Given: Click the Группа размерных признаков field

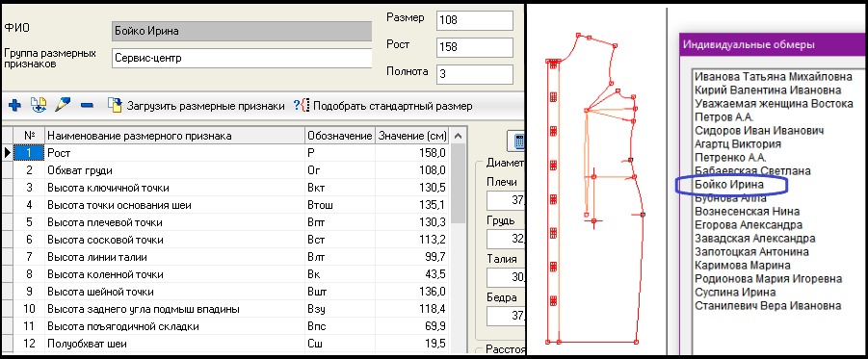Looking at the screenshot, I should coord(242,58).
